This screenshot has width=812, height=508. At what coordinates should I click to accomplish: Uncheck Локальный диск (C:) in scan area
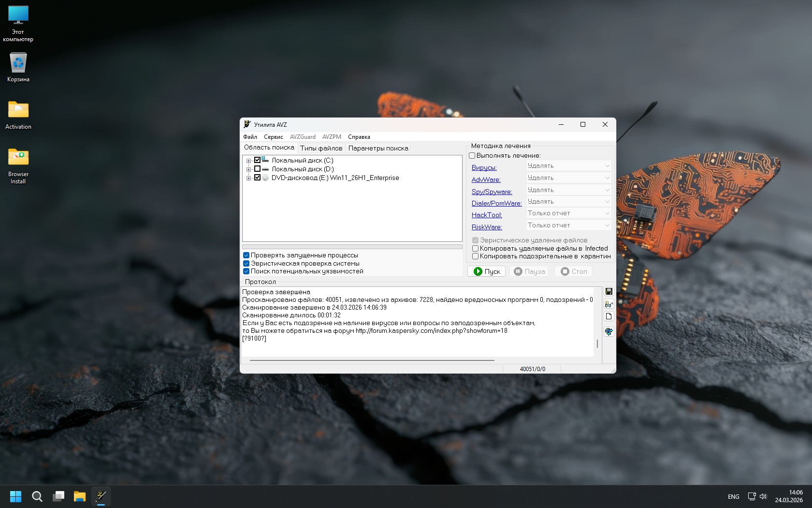click(258, 160)
